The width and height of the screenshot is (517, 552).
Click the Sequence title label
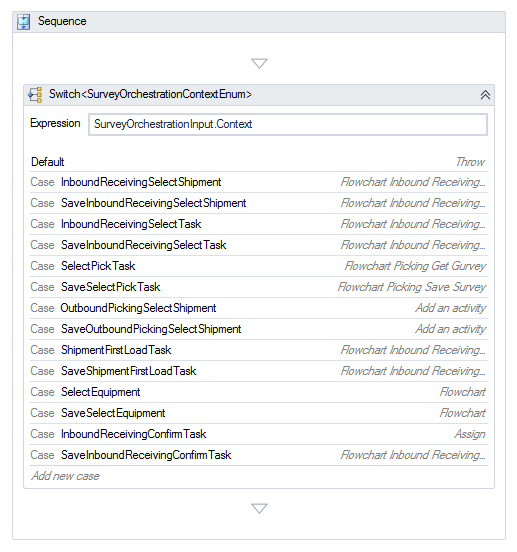[62, 21]
